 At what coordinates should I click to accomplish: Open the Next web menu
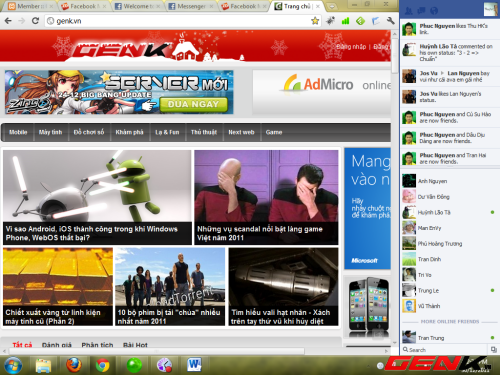click(241, 132)
